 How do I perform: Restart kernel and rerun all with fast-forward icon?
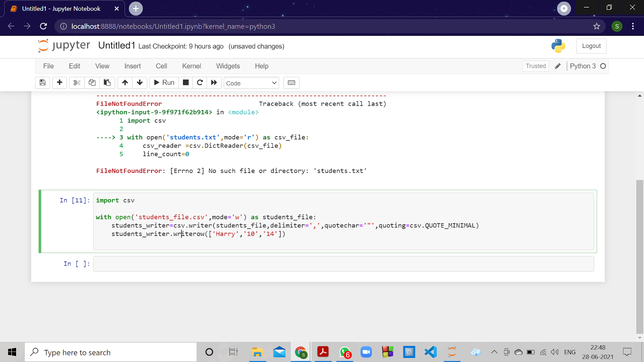pyautogui.click(x=214, y=82)
